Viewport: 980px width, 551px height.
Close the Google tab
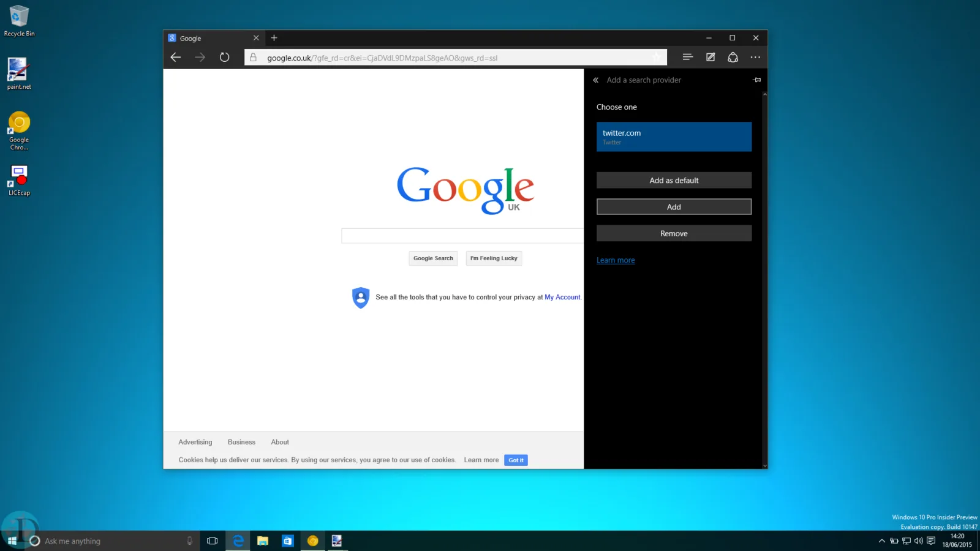point(256,38)
